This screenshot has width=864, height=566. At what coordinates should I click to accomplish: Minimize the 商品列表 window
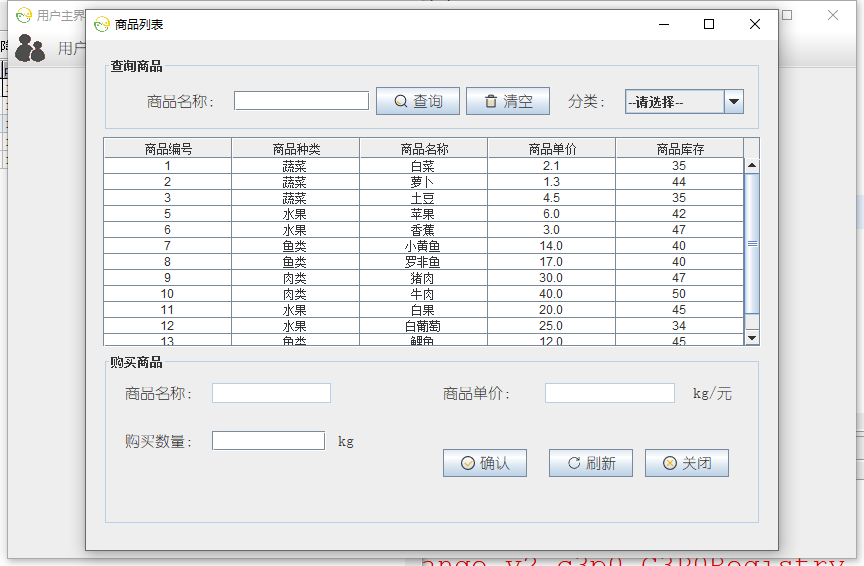coord(664,24)
